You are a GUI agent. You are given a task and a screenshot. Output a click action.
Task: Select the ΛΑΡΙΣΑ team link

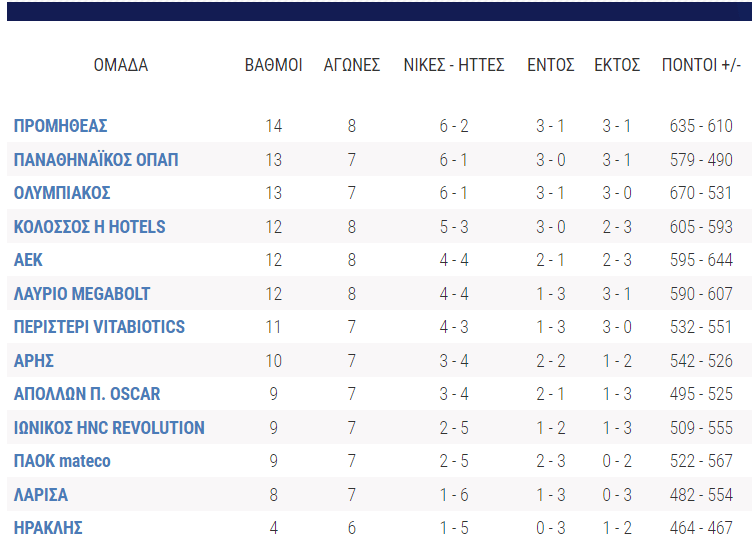click(41, 495)
